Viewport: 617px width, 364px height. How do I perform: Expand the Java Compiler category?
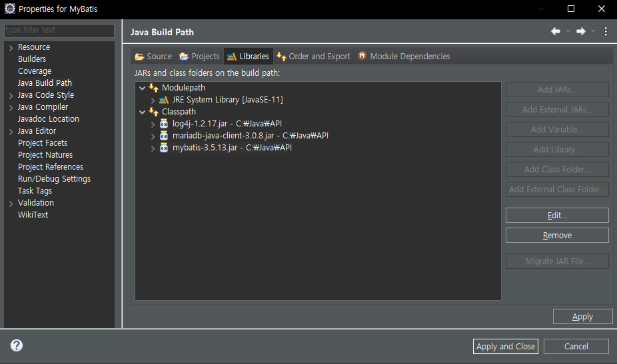(11, 108)
